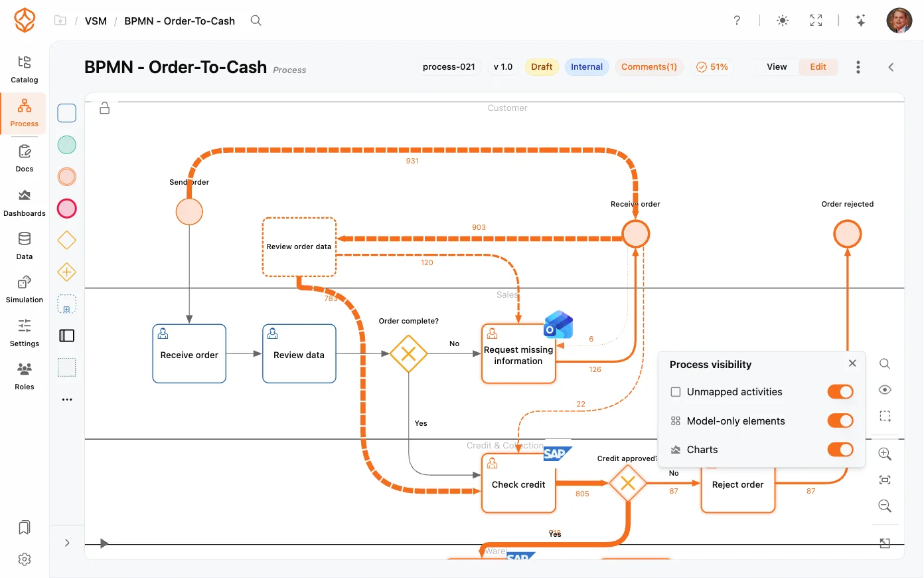Click BPMN - Order-To-Cash breadcrumb
924x578 pixels.
180,21
